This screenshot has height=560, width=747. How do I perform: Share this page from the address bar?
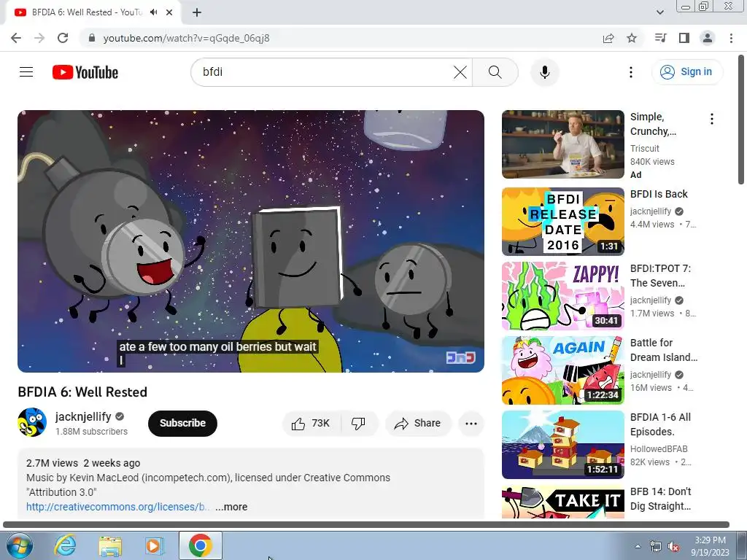(608, 38)
